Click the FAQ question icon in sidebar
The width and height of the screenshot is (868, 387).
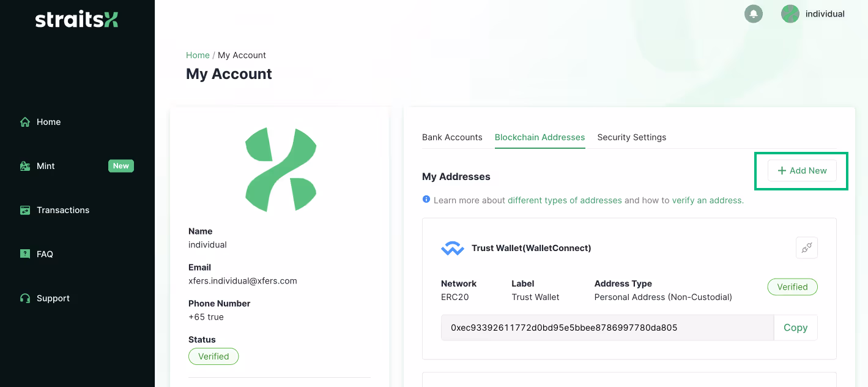tap(25, 254)
